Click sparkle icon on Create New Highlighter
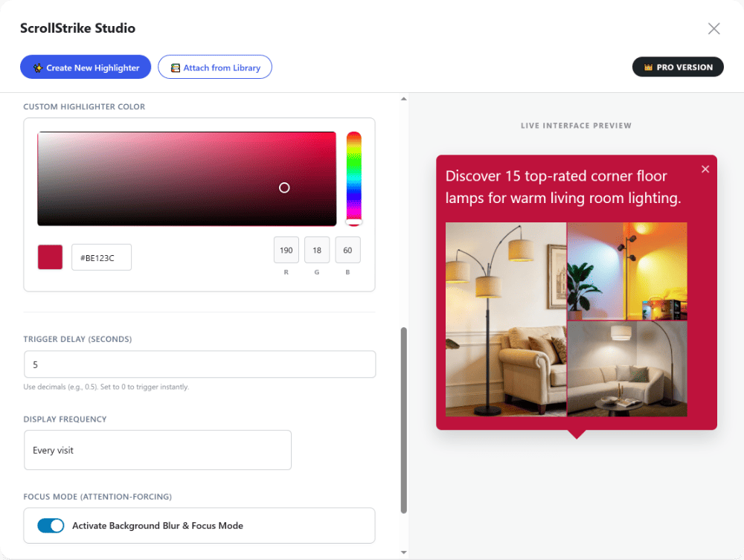This screenshot has height=560, width=744. 38,68
